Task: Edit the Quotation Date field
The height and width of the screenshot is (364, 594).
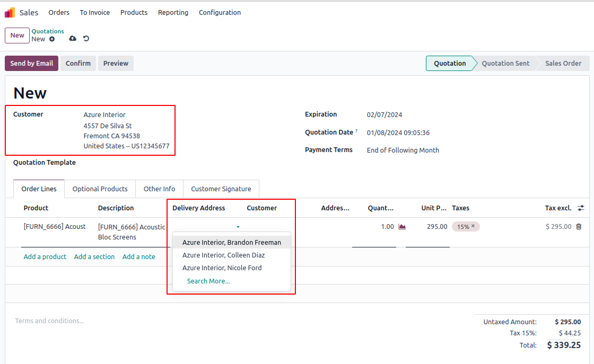Action: tap(398, 133)
